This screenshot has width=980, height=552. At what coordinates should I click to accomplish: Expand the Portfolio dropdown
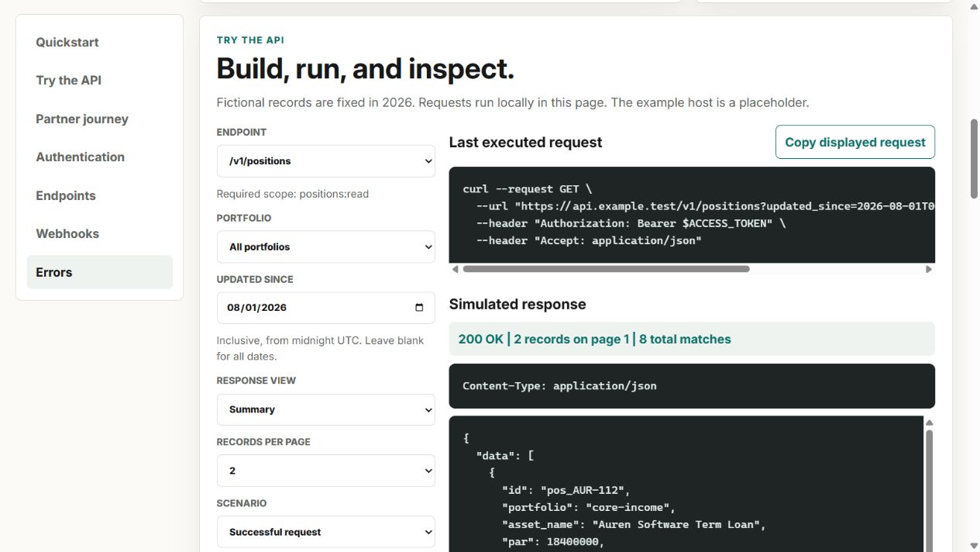click(x=325, y=247)
